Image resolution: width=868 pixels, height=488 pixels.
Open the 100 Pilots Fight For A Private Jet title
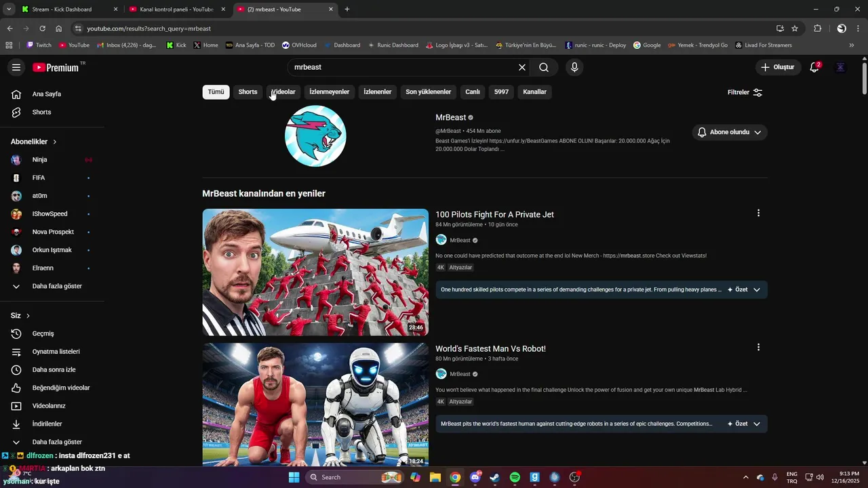[x=494, y=214]
